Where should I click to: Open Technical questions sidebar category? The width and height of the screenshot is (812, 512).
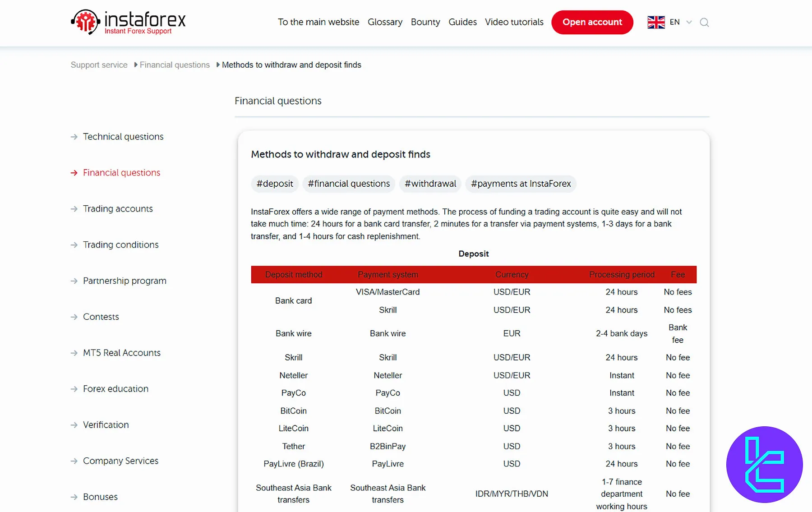[123, 137]
